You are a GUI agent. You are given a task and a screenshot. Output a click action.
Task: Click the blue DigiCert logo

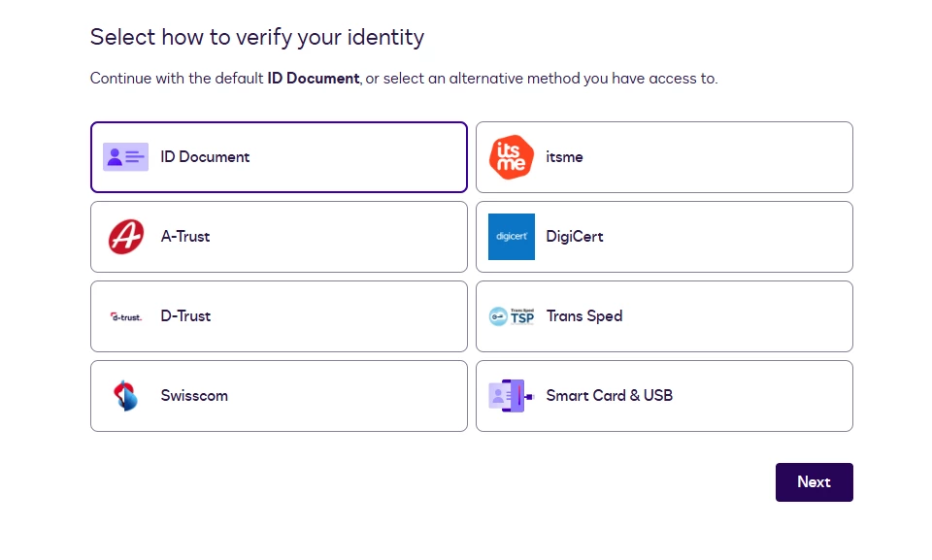click(x=511, y=237)
